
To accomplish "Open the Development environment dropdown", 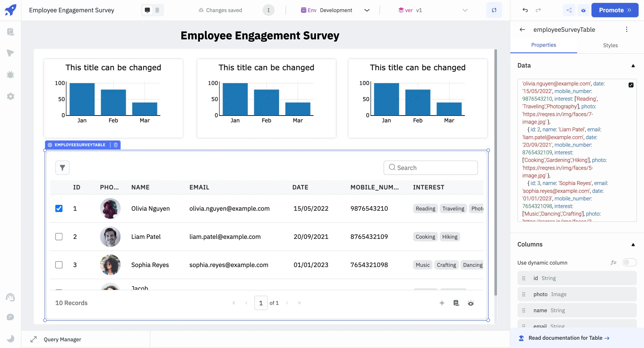I will pyautogui.click(x=367, y=10).
